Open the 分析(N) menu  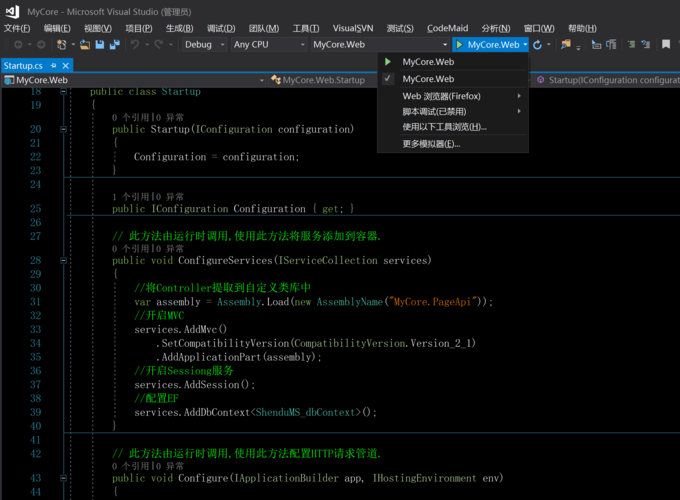pyautogui.click(x=496, y=29)
